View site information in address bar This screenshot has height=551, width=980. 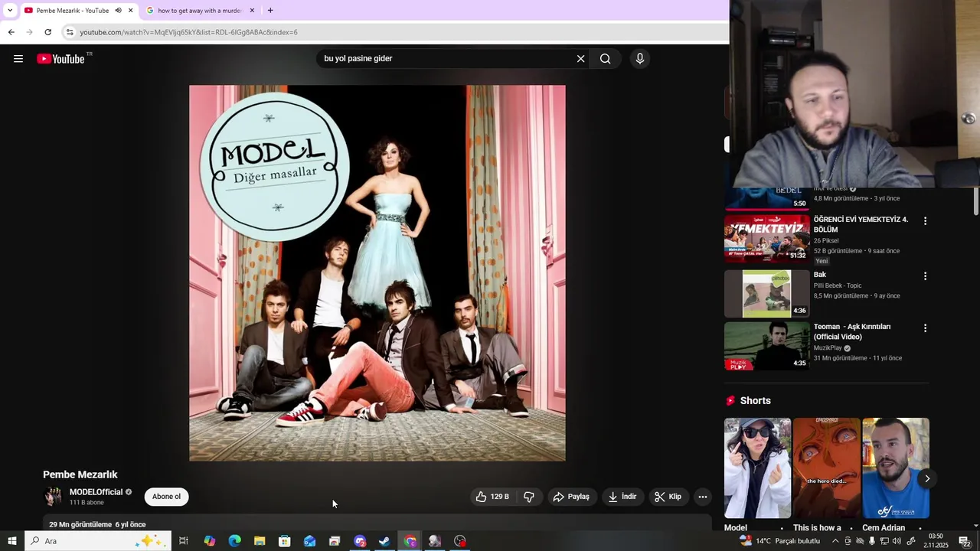69,32
